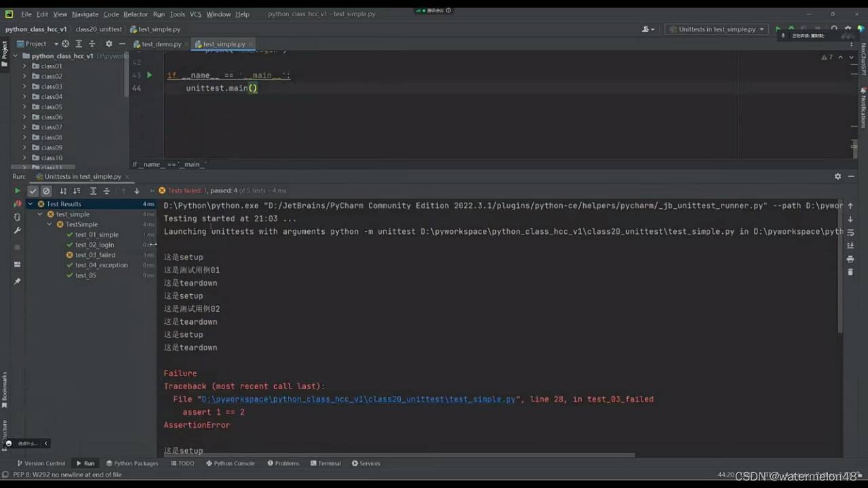Image resolution: width=868 pixels, height=488 pixels.
Task: Switch to the test_demo.py editor tab
Action: tap(161, 44)
